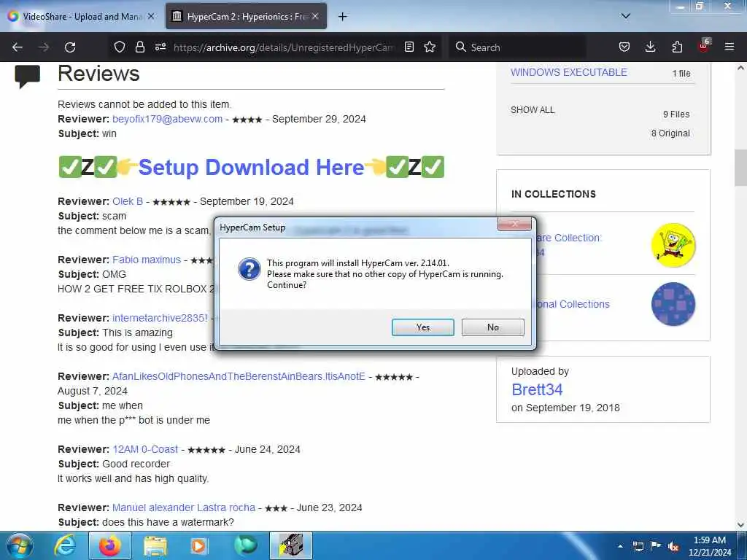The image size is (747, 560).
Task: Open the Windows Start menu
Action: pyautogui.click(x=20, y=545)
